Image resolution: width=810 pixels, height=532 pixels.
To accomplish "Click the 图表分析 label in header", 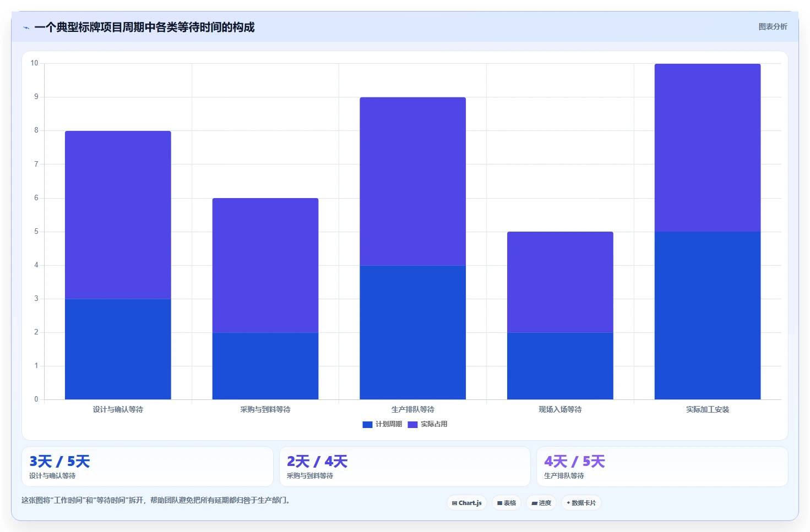I will 773,26.
